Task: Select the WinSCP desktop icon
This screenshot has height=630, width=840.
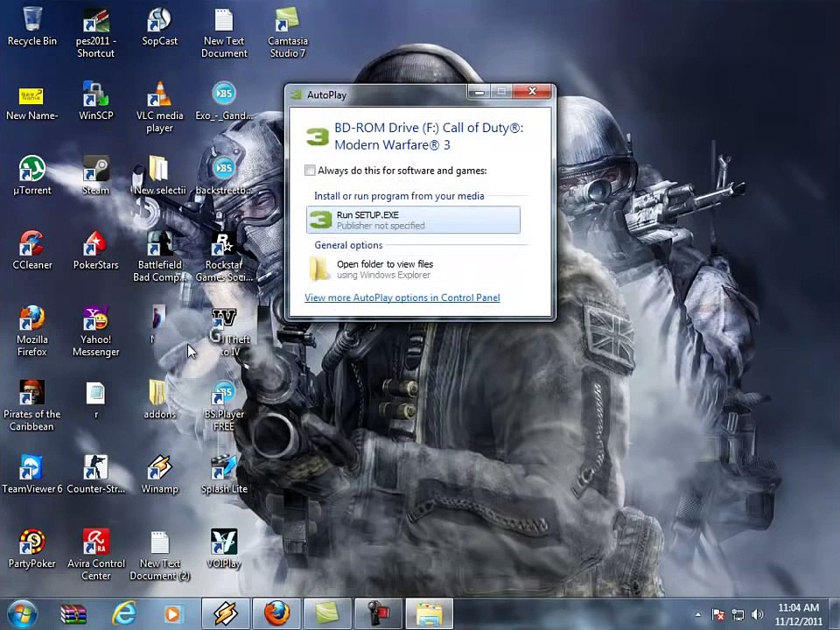Action: coord(96,101)
